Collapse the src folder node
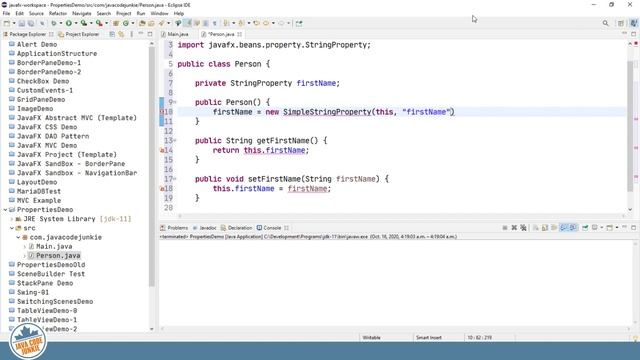Viewport: 640px width, 360px height. [x=12, y=228]
